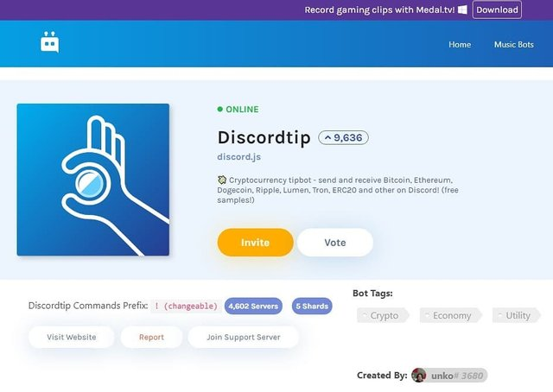553x392 pixels.
Task: Click the Report button
Action: pyautogui.click(x=151, y=337)
